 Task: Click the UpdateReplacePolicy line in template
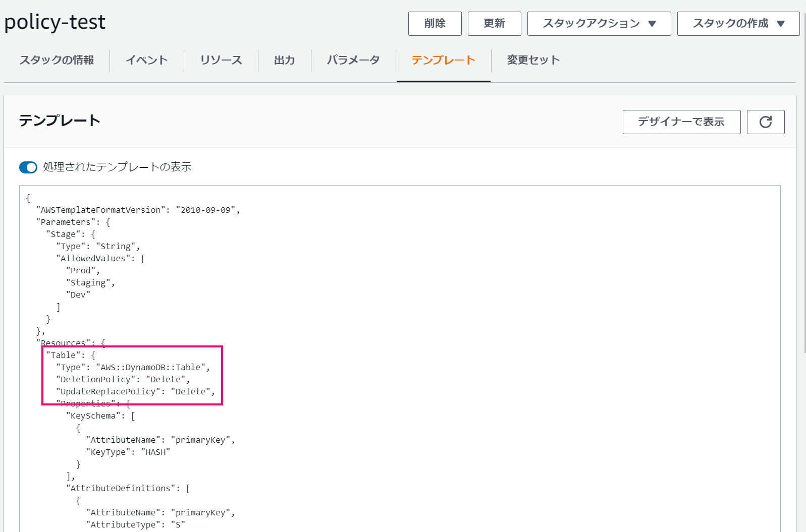pos(135,391)
